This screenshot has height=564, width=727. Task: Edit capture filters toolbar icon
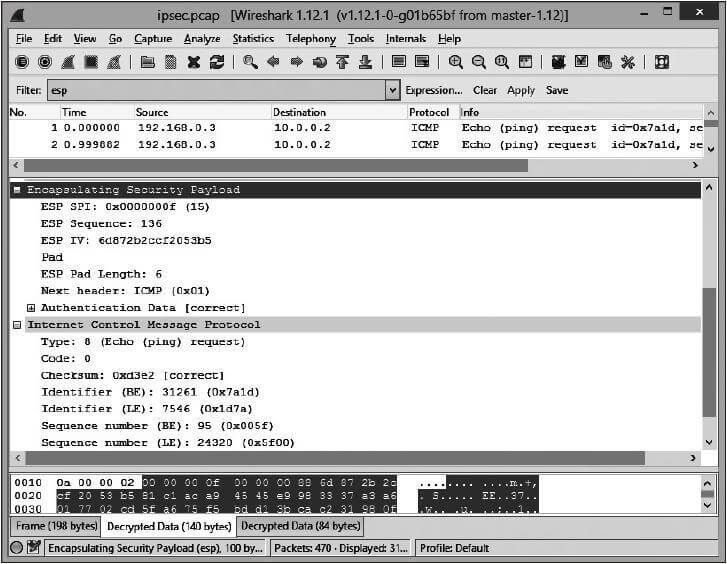558,62
